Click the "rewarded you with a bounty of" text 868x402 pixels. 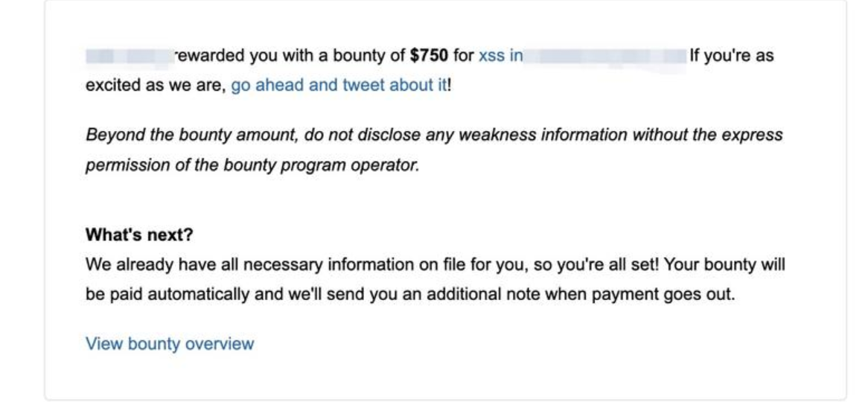290,56
